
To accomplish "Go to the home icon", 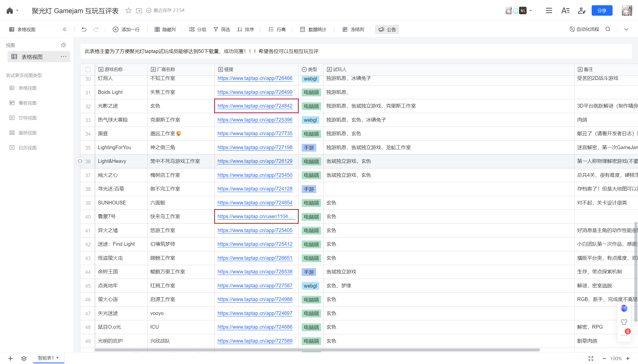I will (9, 10).
